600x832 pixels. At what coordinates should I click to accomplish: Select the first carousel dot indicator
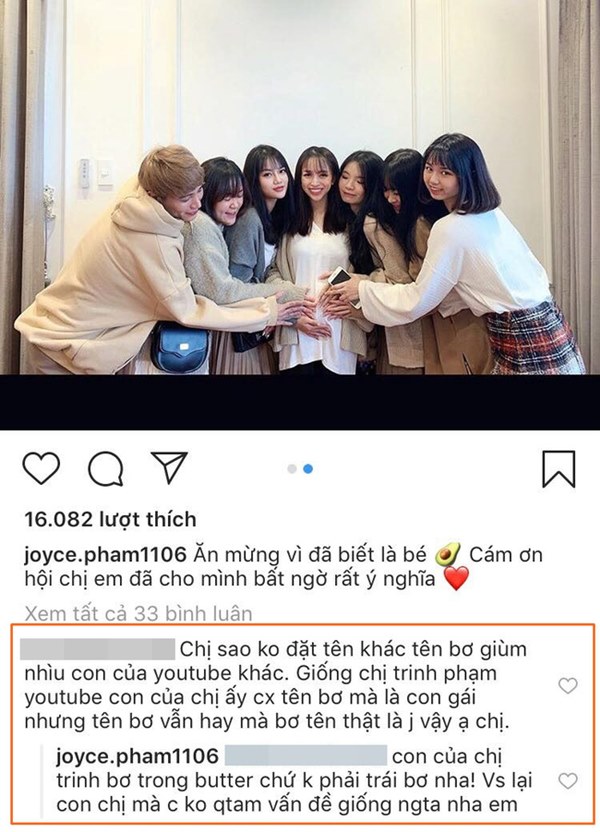[x=291, y=469]
